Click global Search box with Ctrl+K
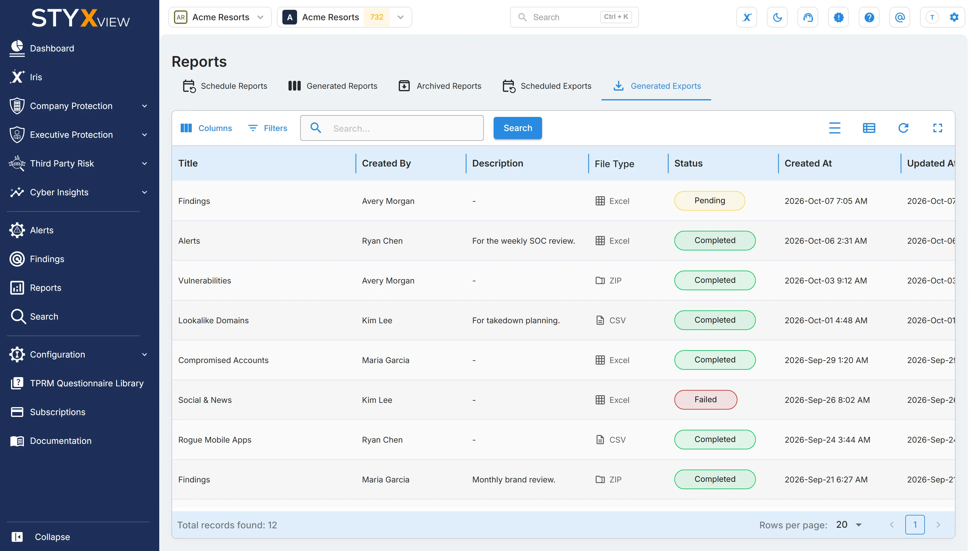980x551 pixels. point(574,17)
